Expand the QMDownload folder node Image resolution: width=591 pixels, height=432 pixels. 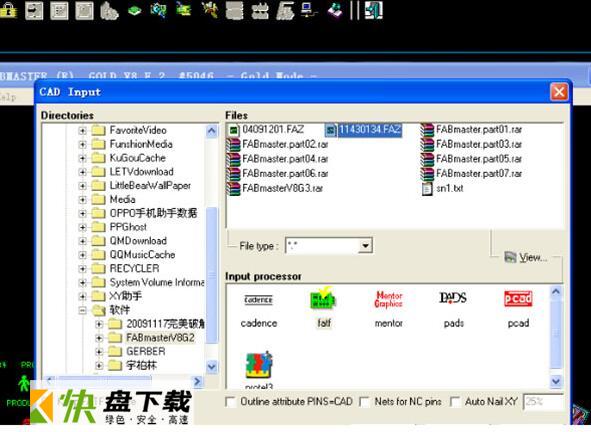tap(82, 241)
